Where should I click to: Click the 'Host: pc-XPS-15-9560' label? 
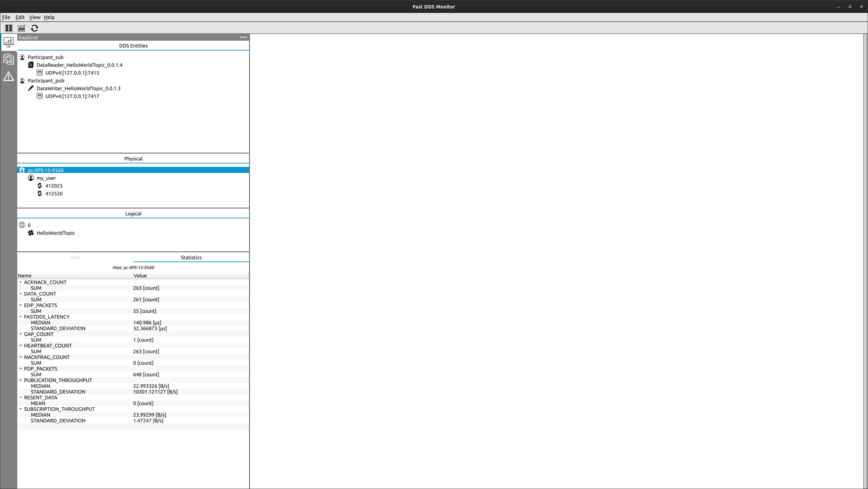pos(133,267)
